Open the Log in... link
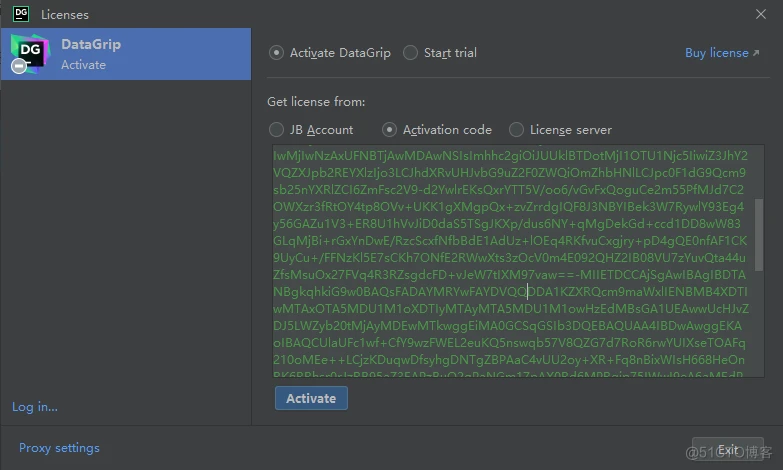 click(x=35, y=407)
